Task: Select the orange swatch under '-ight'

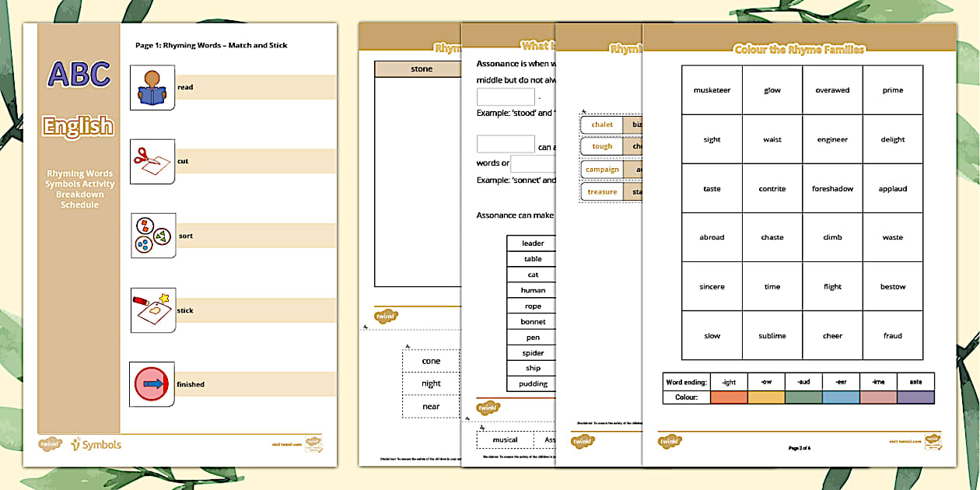Action: tap(728, 397)
